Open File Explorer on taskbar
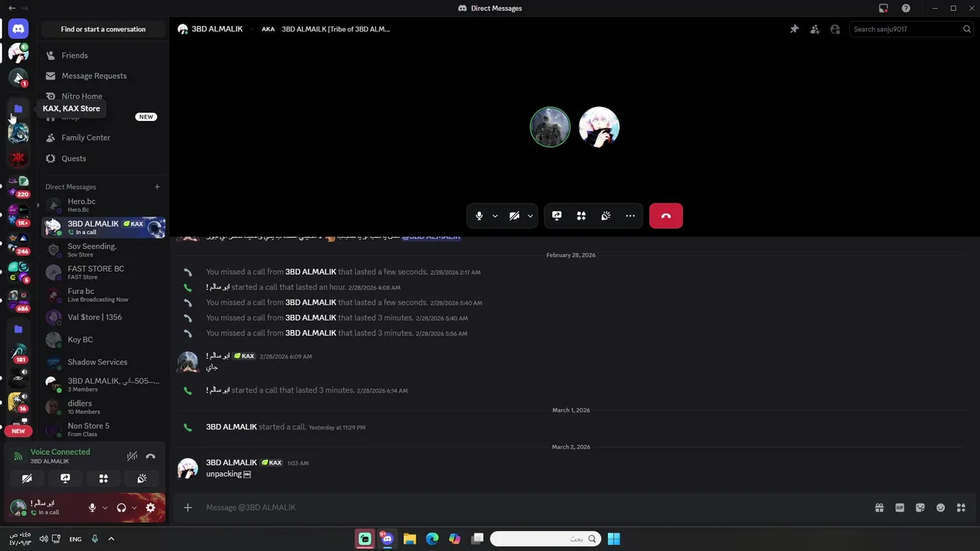The width and height of the screenshot is (980, 551). 410,539
